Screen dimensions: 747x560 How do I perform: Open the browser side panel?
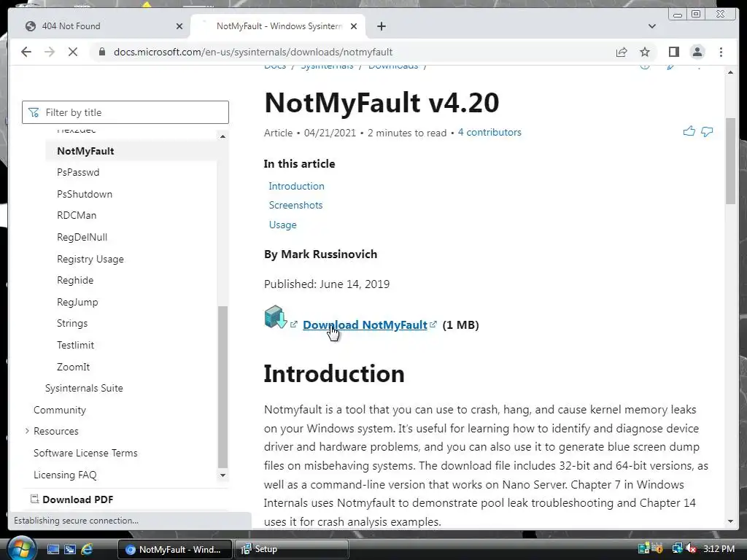coord(673,52)
